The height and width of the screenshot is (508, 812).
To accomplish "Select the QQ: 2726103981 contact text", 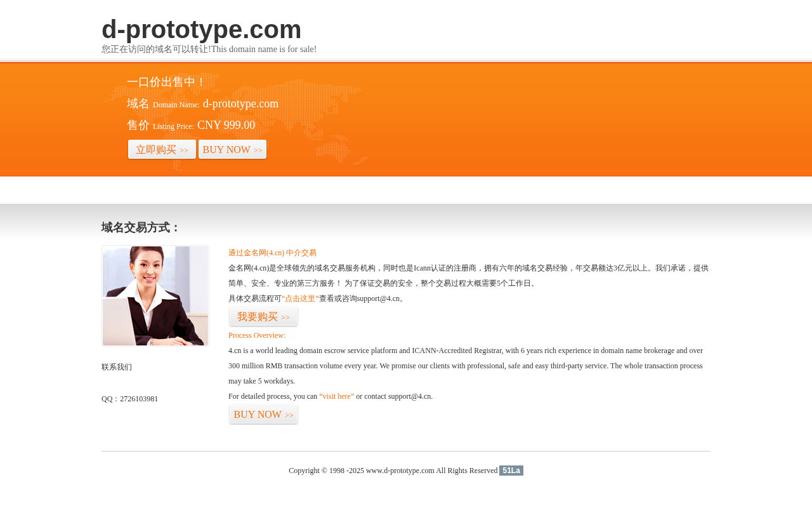I will tap(130, 399).
